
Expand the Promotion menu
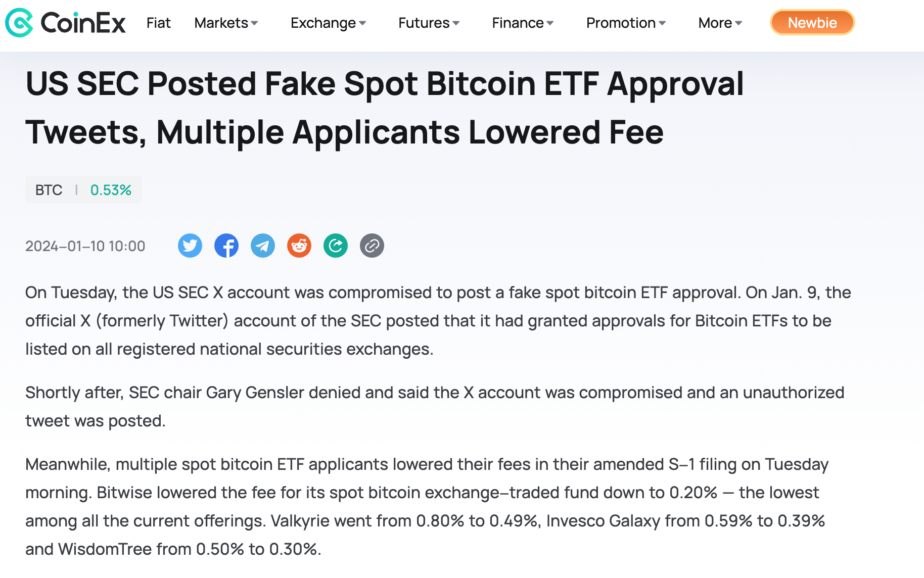(x=626, y=23)
